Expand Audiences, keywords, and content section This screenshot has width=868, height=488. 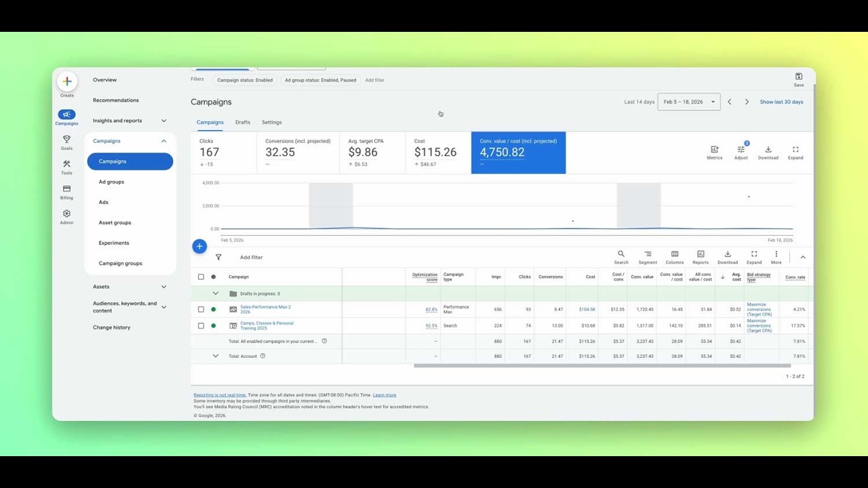163,307
